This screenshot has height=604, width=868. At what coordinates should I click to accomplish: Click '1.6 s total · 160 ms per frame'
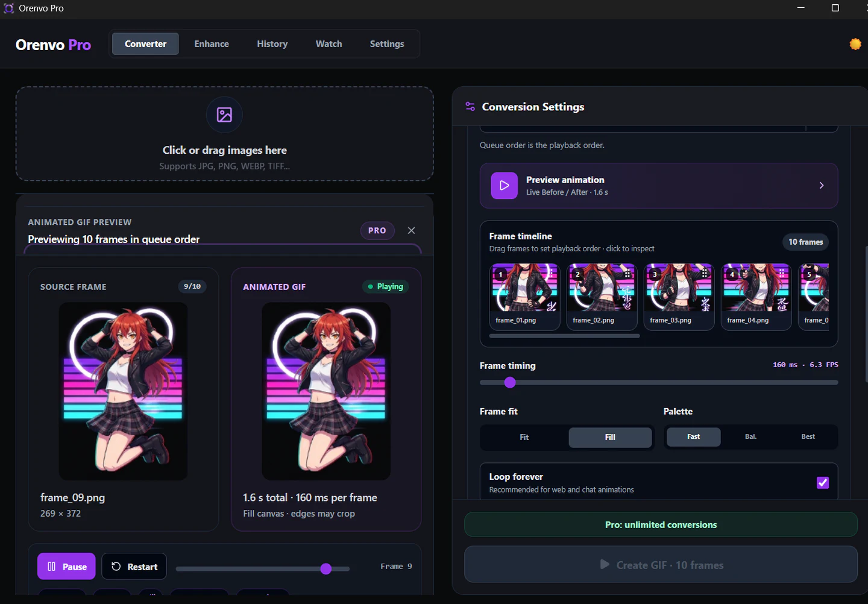310,498
